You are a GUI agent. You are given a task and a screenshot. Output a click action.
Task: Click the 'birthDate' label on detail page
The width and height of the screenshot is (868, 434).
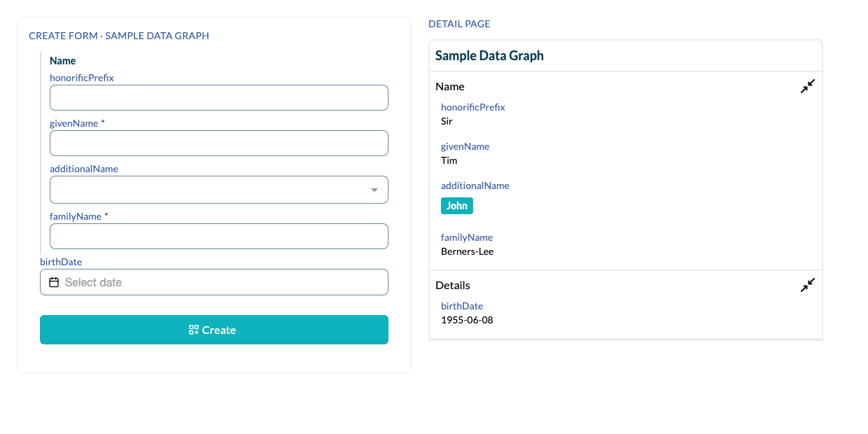462,306
